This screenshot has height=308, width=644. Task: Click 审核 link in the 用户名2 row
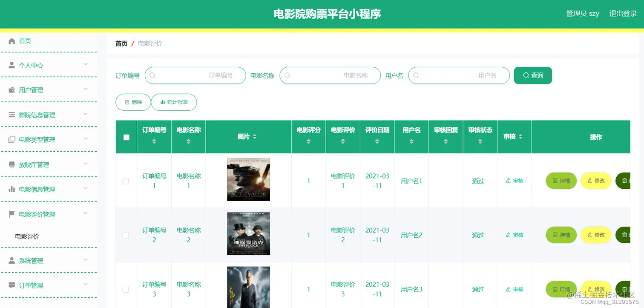tap(515, 235)
